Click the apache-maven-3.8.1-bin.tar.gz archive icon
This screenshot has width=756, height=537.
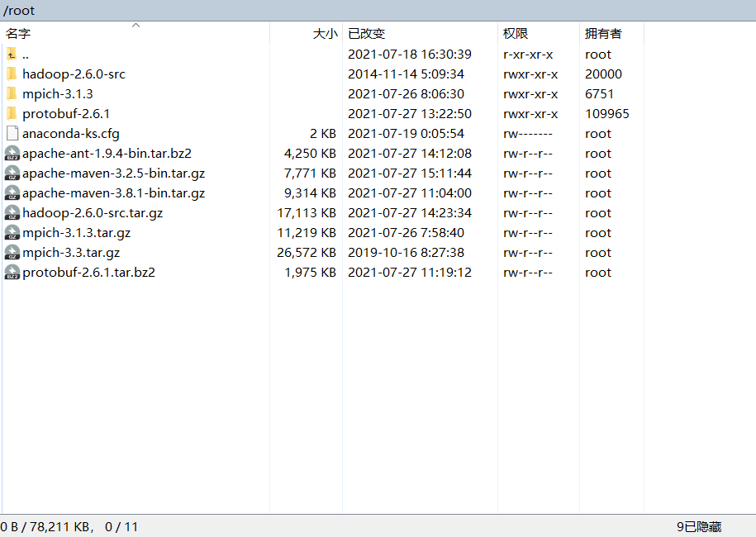point(12,192)
